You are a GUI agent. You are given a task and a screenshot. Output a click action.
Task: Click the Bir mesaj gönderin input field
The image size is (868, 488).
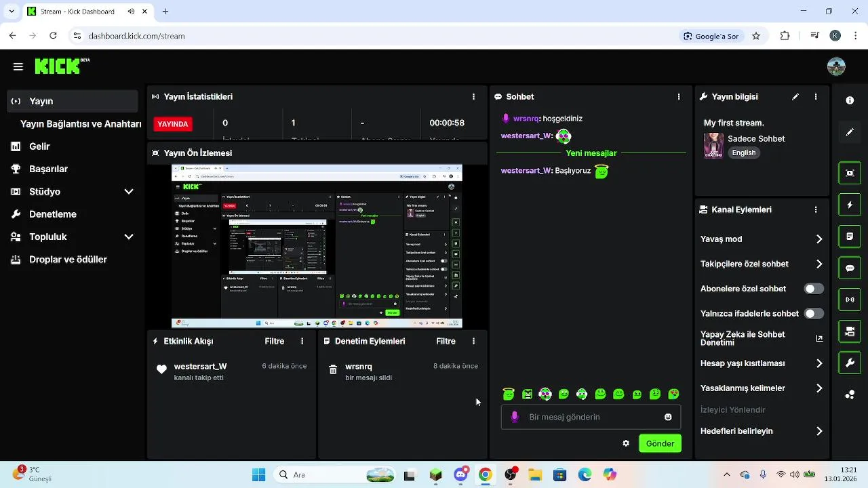(591, 418)
